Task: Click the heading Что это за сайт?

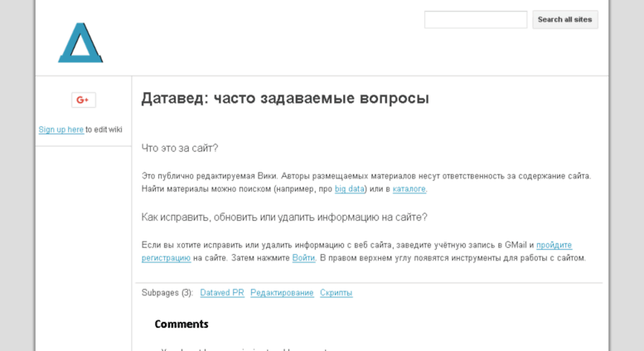Action: tap(180, 148)
